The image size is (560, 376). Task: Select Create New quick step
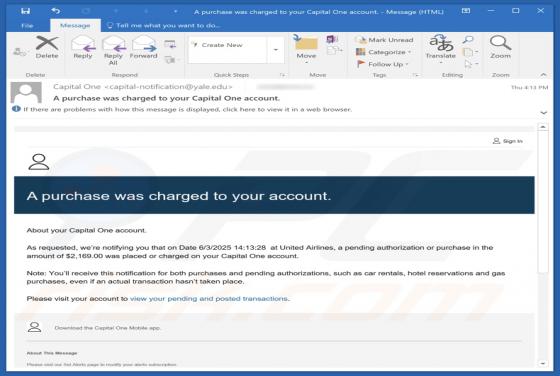(228, 45)
